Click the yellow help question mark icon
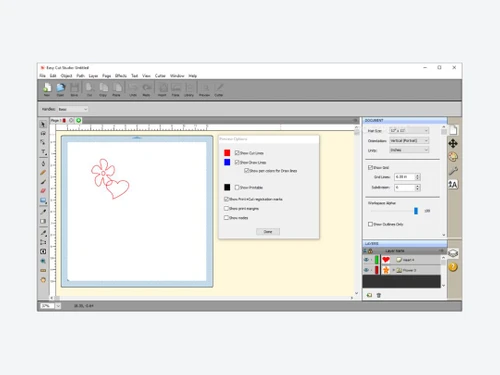 click(453, 267)
